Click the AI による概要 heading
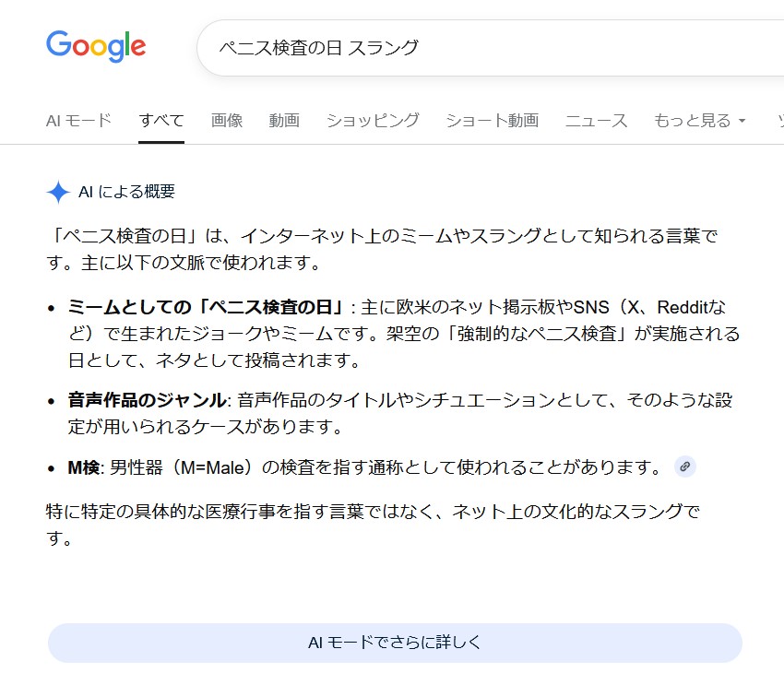This screenshot has width=784, height=673. [x=126, y=192]
